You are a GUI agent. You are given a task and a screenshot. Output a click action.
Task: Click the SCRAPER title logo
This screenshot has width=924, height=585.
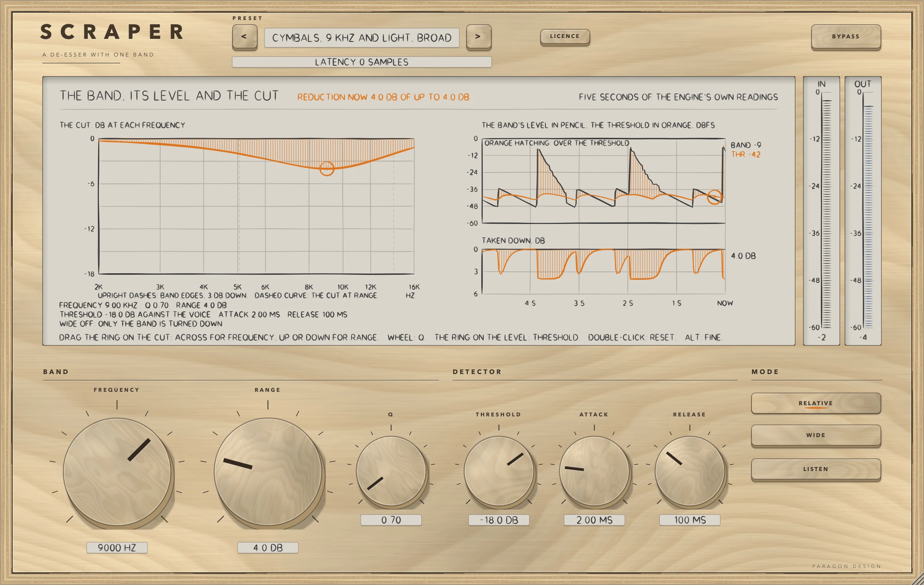coord(112,32)
